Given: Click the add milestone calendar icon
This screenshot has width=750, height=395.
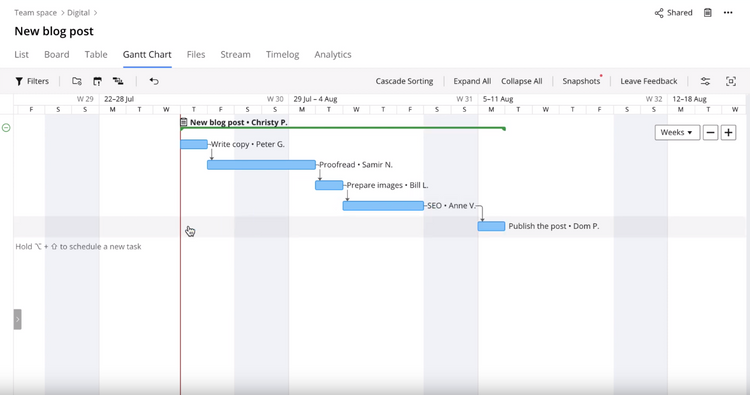Looking at the screenshot, I should (97, 81).
